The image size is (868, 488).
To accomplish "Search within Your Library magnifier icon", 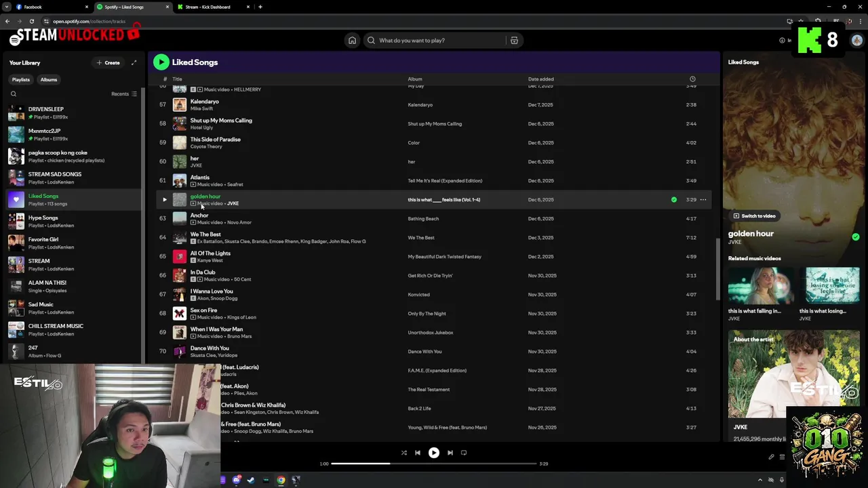I will (14, 94).
